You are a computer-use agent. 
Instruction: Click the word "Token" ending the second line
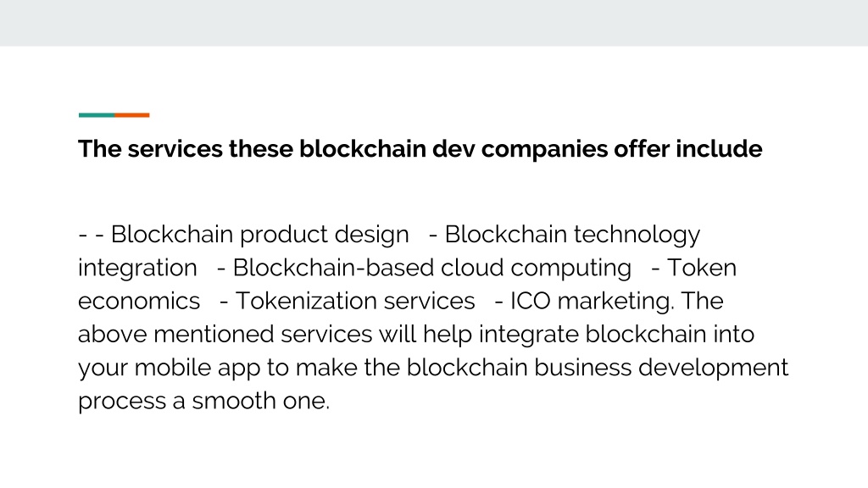pyautogui.click(x=701, y=268)
